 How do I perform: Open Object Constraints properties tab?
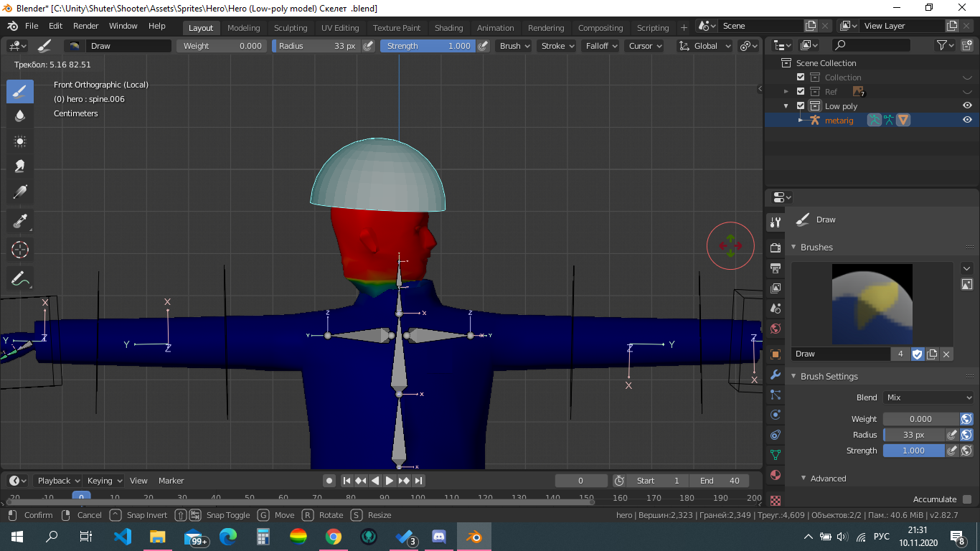pyautogui.click(x=775, y=435)
